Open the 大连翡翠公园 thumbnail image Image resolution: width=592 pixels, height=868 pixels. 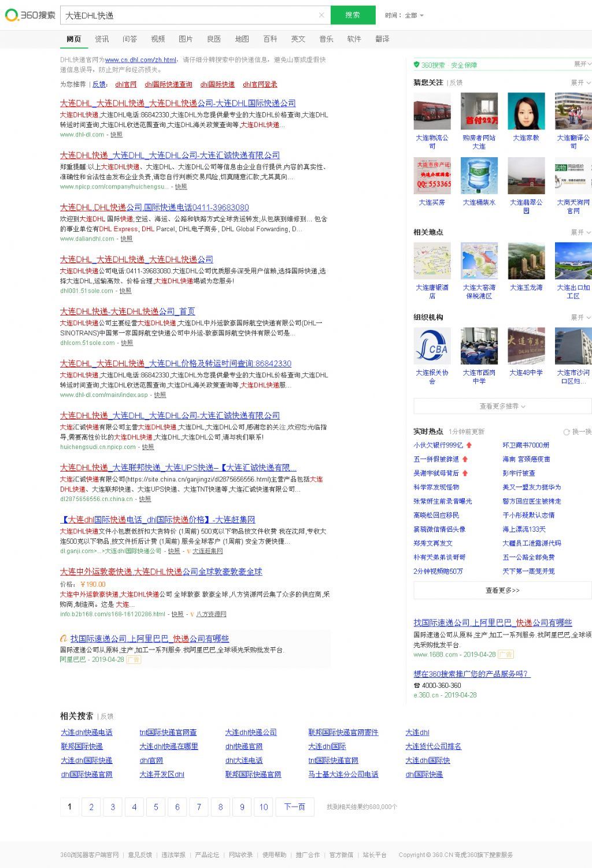coord(526,176)
